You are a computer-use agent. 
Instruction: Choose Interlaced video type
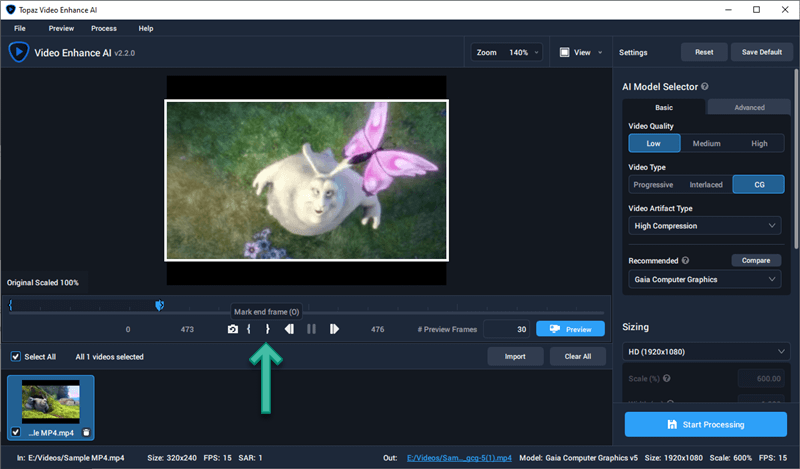(x=706, y=185)
